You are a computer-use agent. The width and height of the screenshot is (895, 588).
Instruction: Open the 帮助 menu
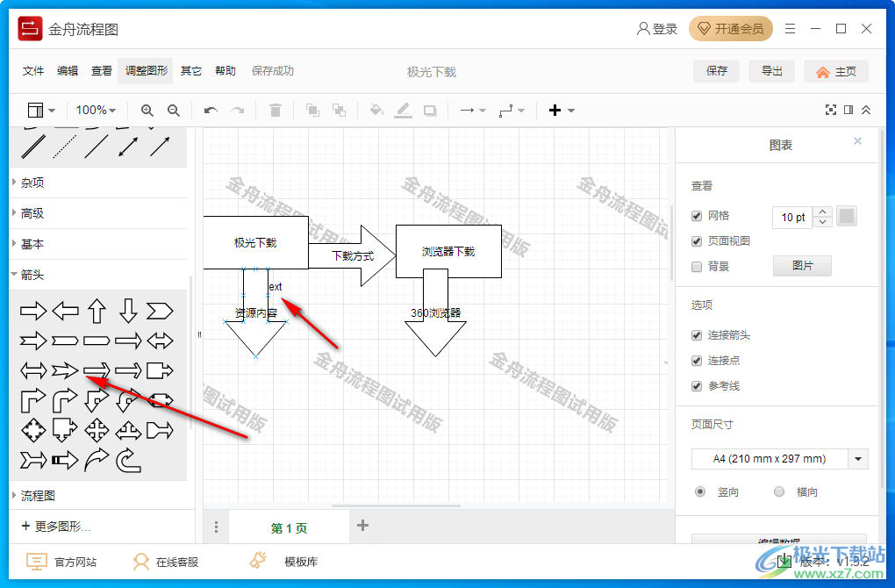226,71
